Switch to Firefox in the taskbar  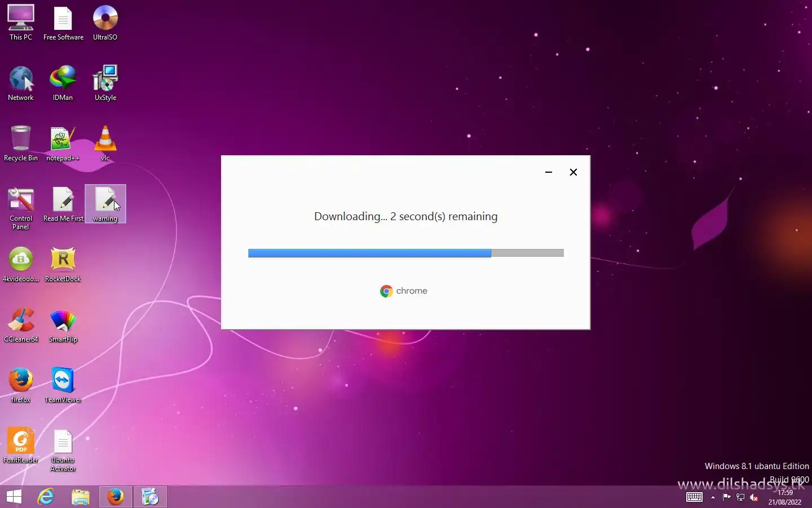[116, 497]
